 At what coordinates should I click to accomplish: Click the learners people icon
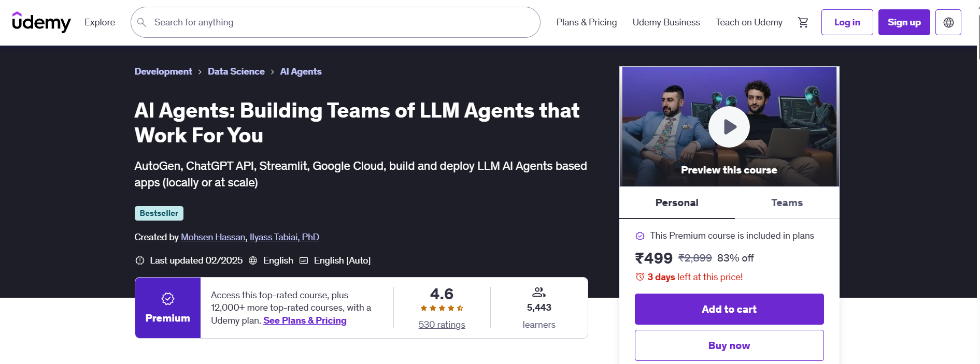coord(539,292)
